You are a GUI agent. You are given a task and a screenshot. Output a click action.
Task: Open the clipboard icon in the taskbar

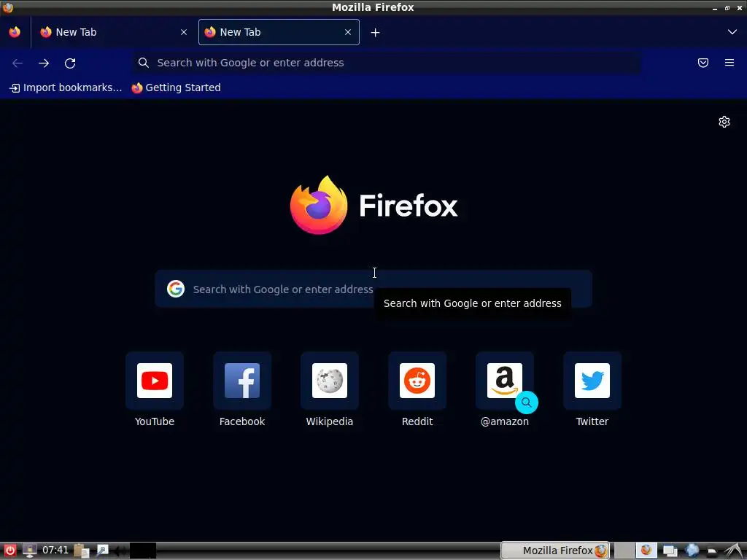(x=82, y=551)
